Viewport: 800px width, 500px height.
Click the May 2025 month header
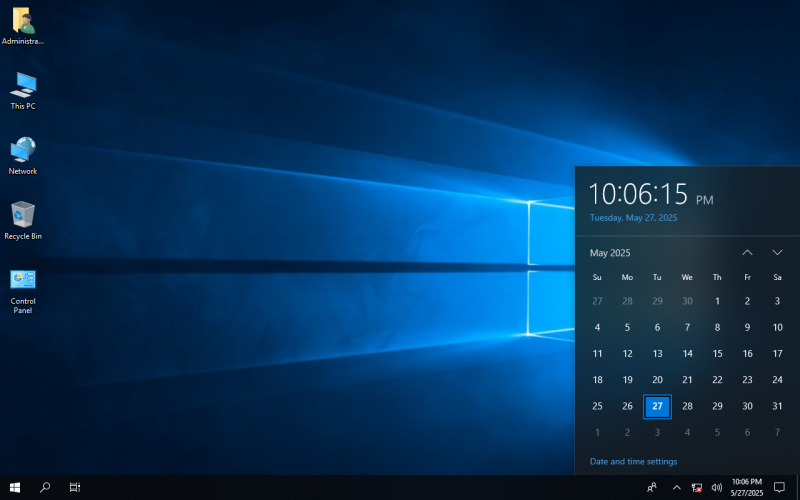610,253
